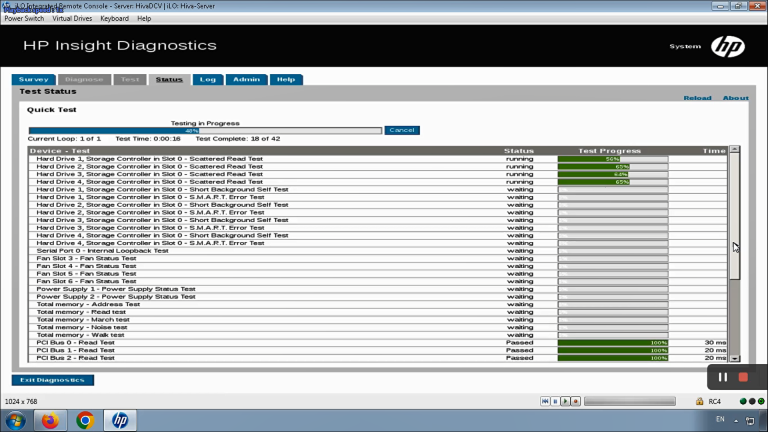This screenshot has height=432, width=768.
Task: Launch Chrome from the Windows taskbar
Action: [x=85, y=420]
